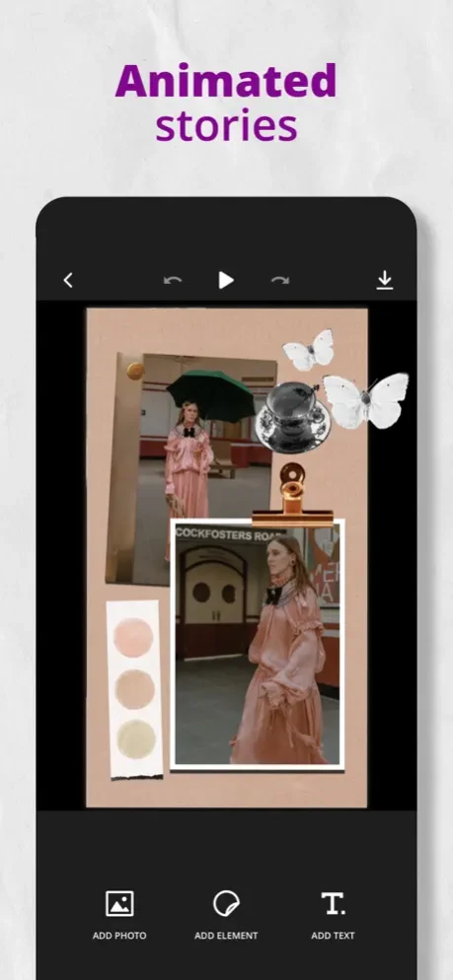Select the Cockfosters Road framed photo

pyautogui.click(x=258, y=645)
